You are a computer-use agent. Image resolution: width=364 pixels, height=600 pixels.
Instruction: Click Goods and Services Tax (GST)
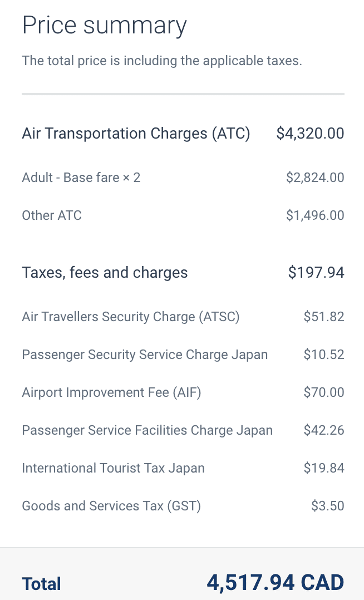coord(111,506)
